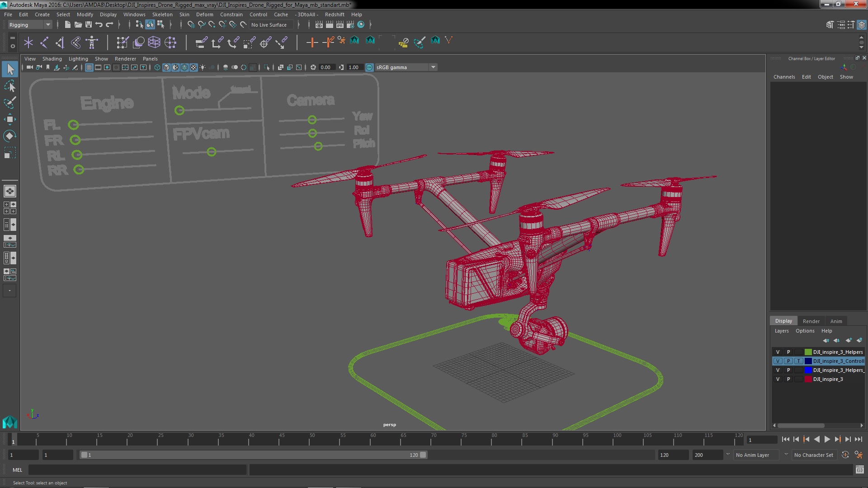
Task: Click the Create Joint shelf icon
Action: pos(44,42)
